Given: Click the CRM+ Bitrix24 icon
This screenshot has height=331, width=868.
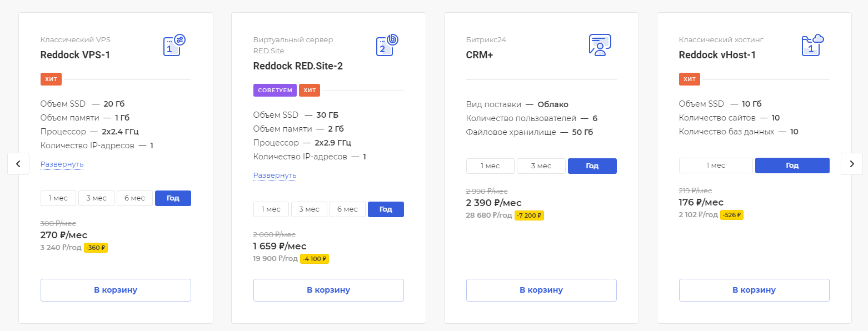Looking at the screenshot, I should pos(600,45).
